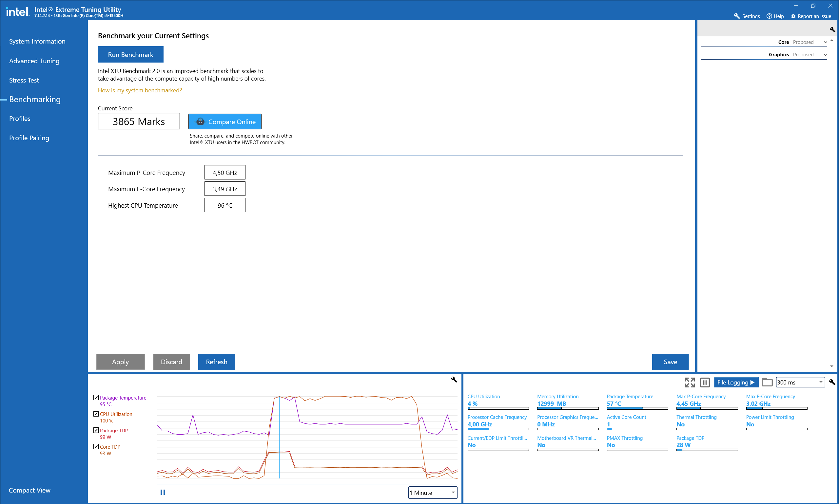Open the 1 Minute time range dropdown

[433, 493]
